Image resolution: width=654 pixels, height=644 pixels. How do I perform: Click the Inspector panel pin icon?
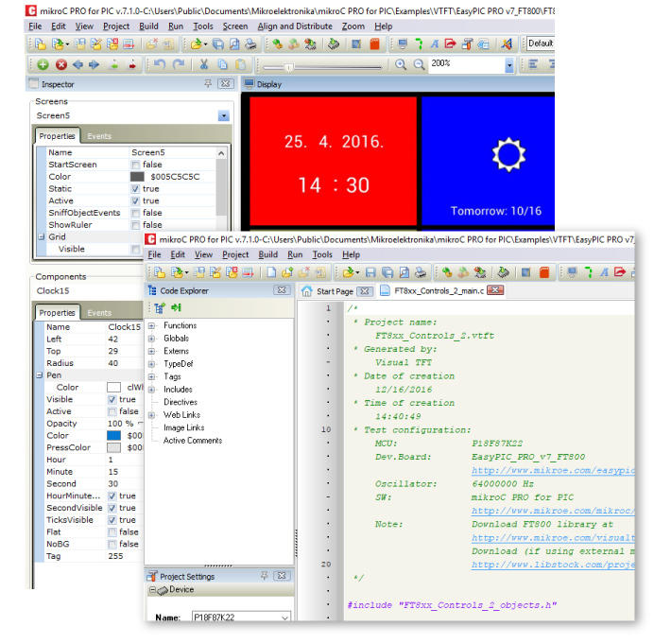pos(208,83)
